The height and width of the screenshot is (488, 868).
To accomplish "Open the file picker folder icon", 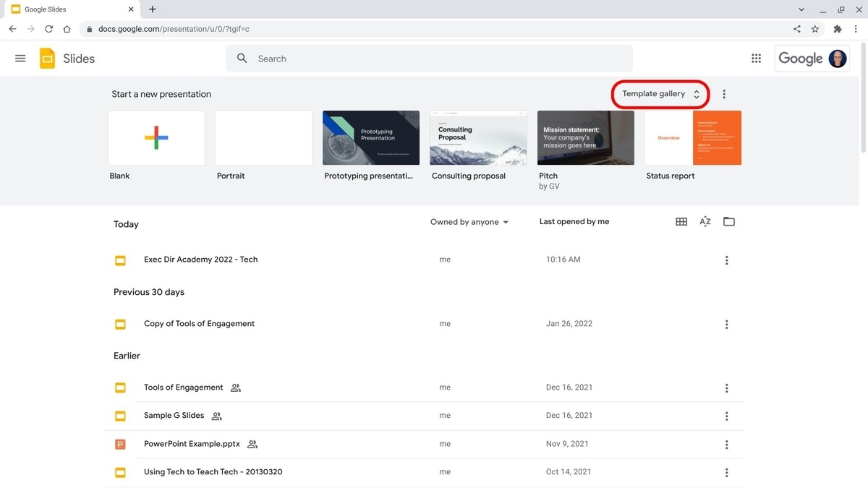I will [728, 221].
